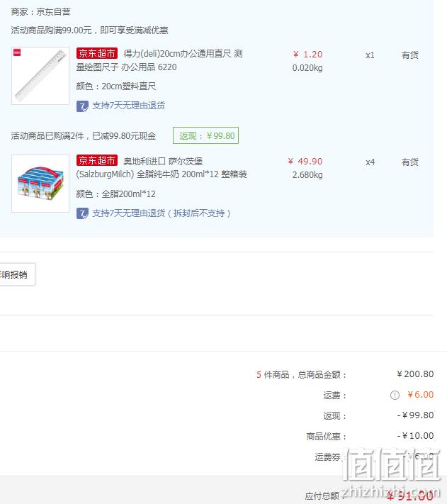Click the 京东超市 badge on ruler item
Screen dimensions: 447x504
pos(97,53)
